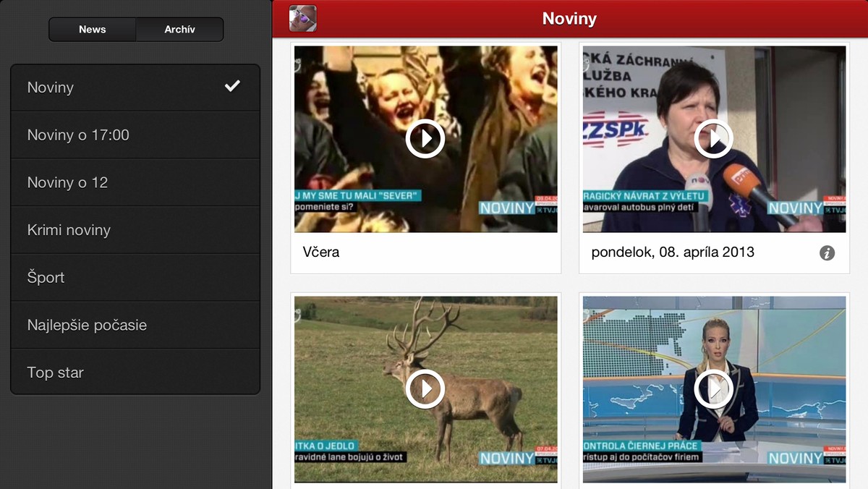Screen dimensions: 868x489
Task: Open info for pondelok 08. apríla video
Action: click(827, 252)
